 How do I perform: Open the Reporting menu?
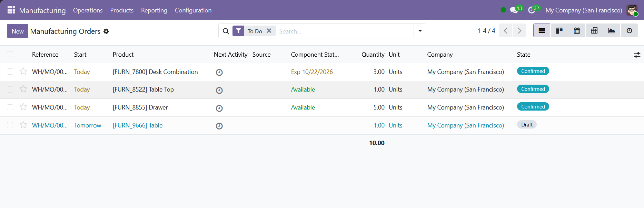point(154,10)
